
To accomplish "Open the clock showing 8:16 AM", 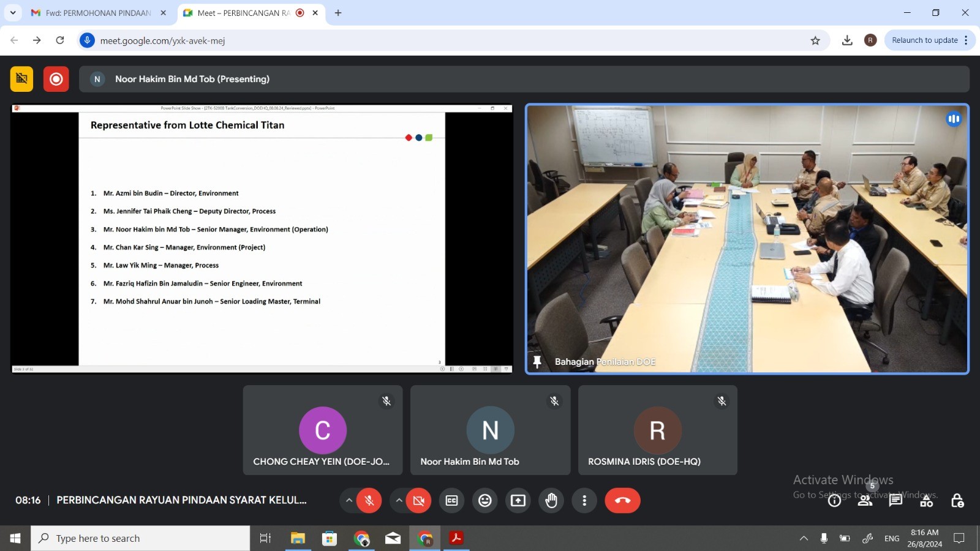I will tap(924, 538).
